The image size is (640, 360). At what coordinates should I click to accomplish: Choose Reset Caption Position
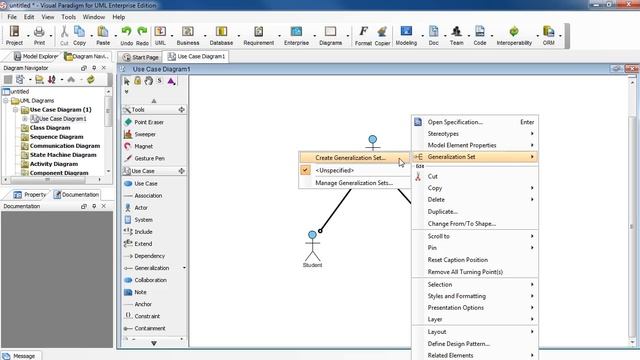click(x=475, y=260)
